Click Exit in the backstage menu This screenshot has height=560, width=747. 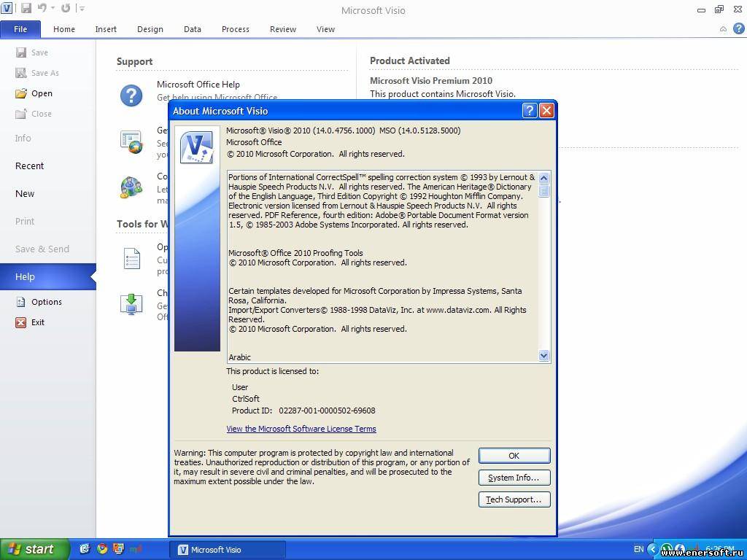coord(38,322)
